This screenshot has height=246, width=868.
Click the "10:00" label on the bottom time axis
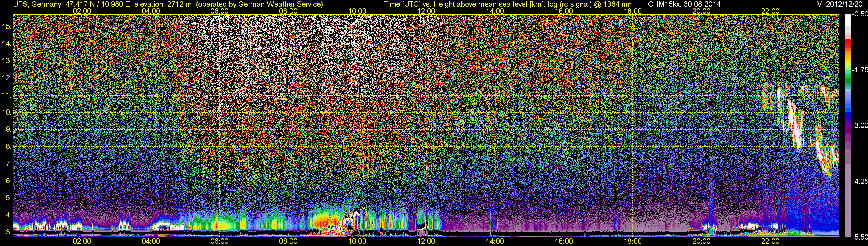pos(357,241)
